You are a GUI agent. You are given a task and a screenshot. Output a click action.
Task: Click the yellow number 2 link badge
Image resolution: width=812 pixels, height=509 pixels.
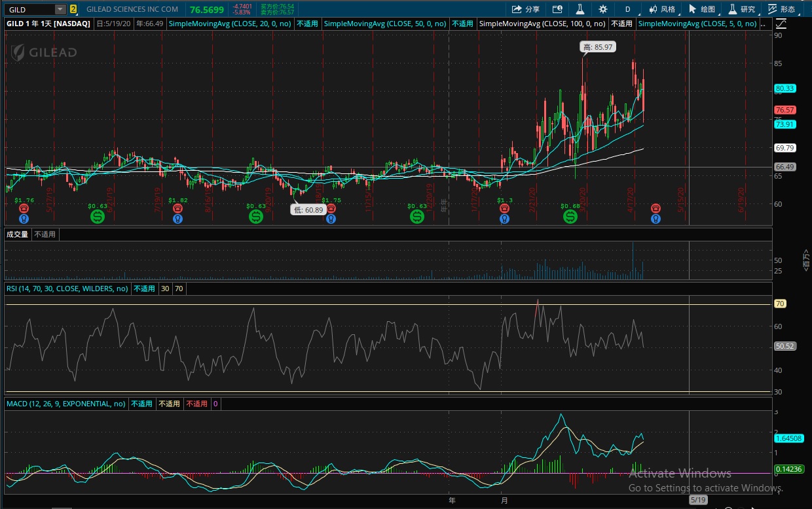coord(73,9)
